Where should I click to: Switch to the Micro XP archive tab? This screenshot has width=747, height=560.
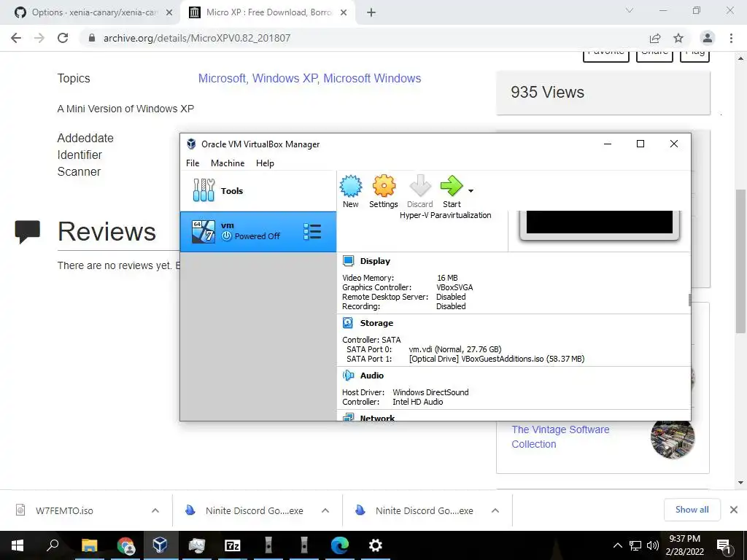tap(268, 12)
